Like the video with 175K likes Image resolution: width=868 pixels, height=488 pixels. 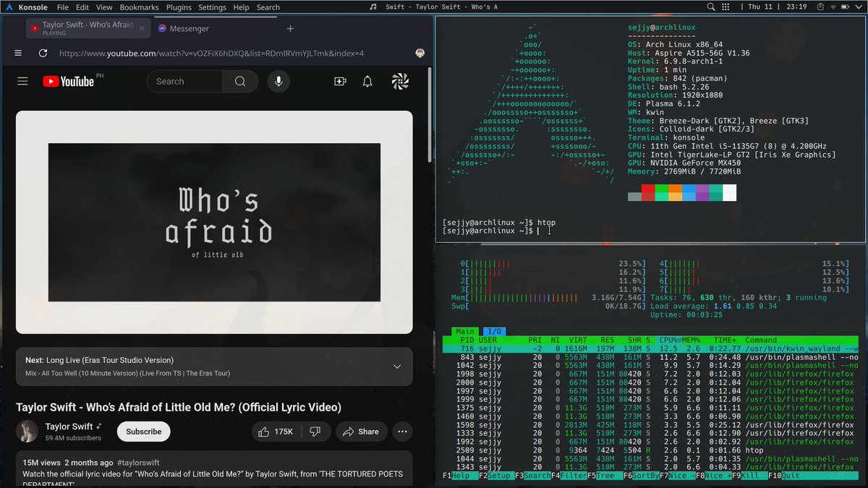click(x=275, y=432)
